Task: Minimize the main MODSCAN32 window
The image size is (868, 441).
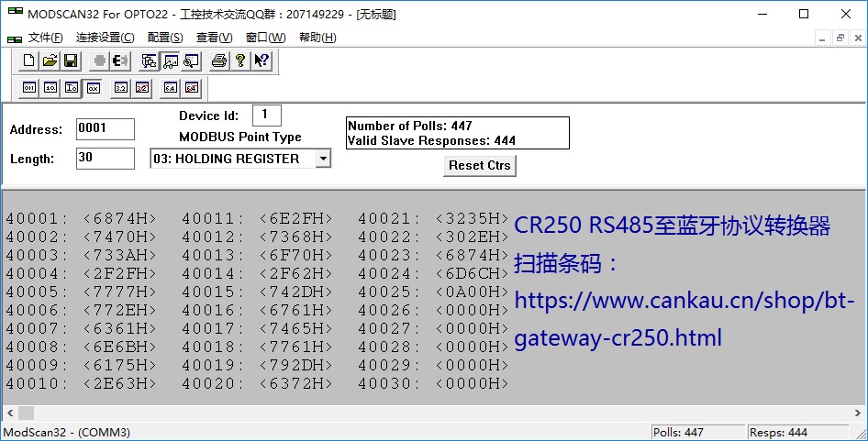Action: (762, 14)
